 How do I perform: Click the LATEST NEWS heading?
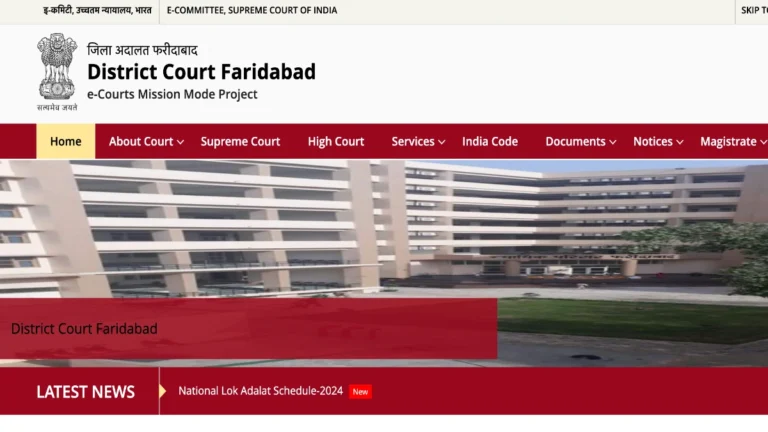[86, 392]
